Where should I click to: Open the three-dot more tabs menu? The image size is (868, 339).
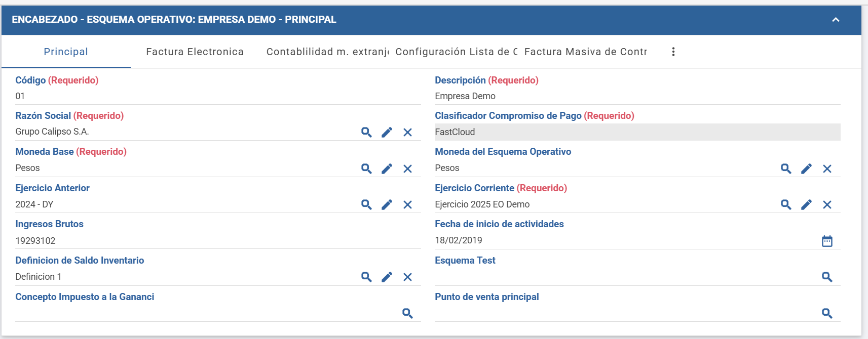pos(673,52)
